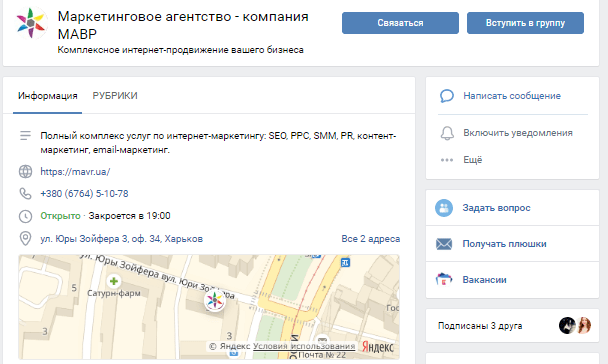Click street label 'ул. Юры Зойфера' on map
The width and height of the screenshot is (608, 364).
[120, 266]
